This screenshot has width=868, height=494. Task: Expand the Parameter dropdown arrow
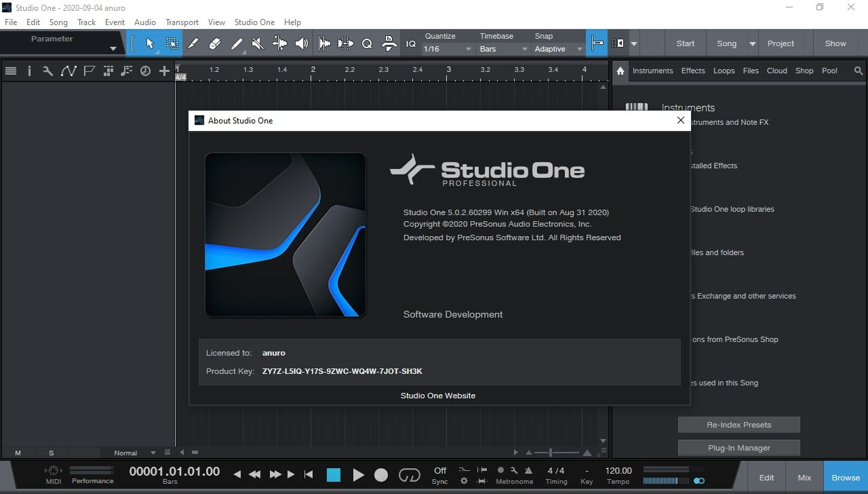(x=113, y=49)
